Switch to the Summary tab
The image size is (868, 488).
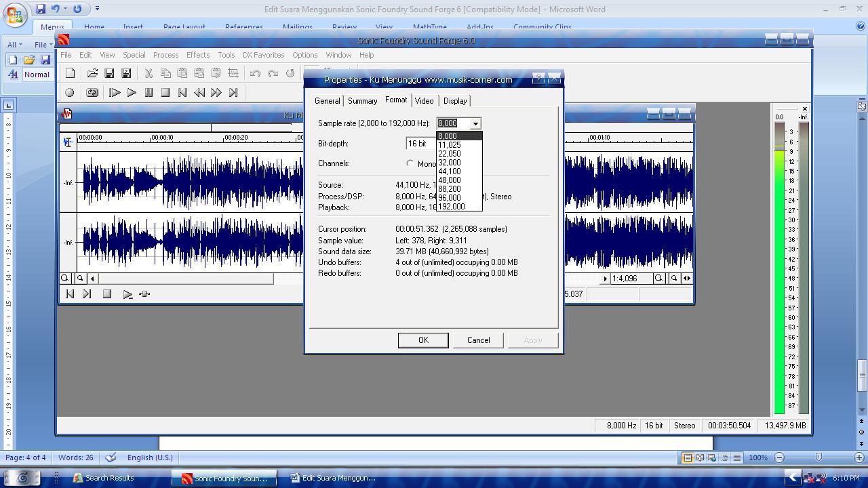pyautogui.click(x=362, y=100)
